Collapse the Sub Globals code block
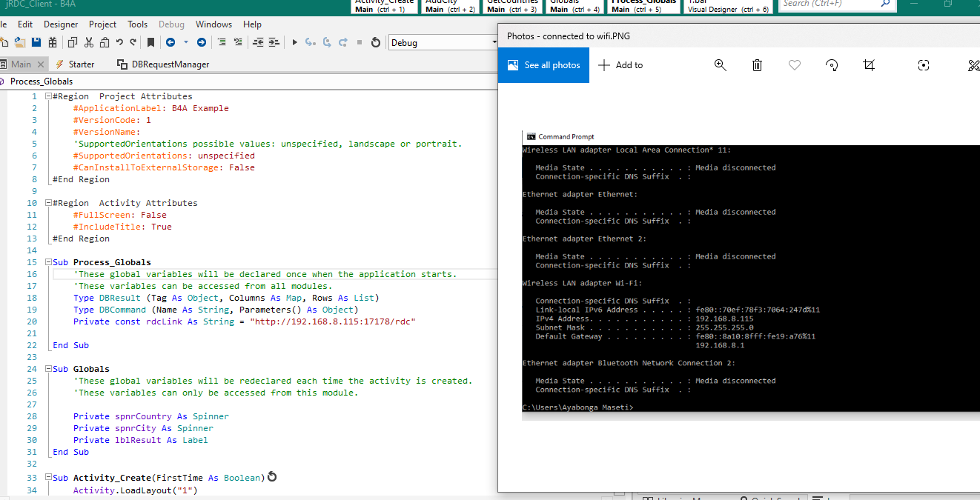The width and height of the screenshot is (980, 500). coord(47,369)
